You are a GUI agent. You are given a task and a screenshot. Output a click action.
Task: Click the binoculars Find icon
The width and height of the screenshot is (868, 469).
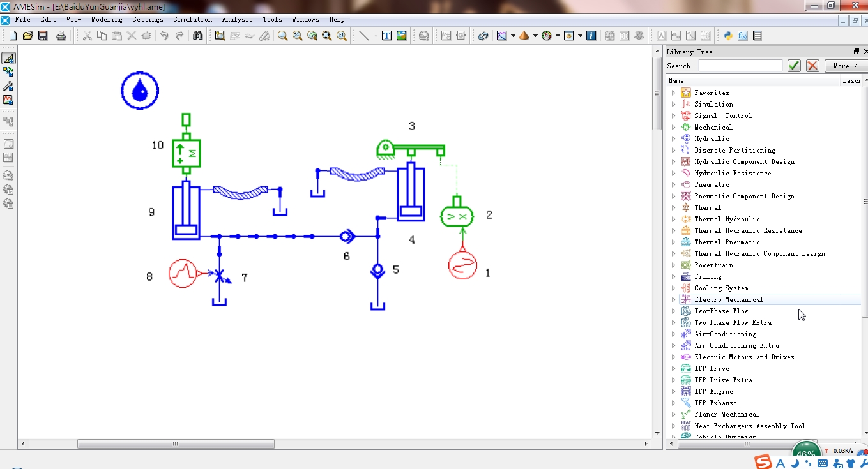(x=198, y=36)
